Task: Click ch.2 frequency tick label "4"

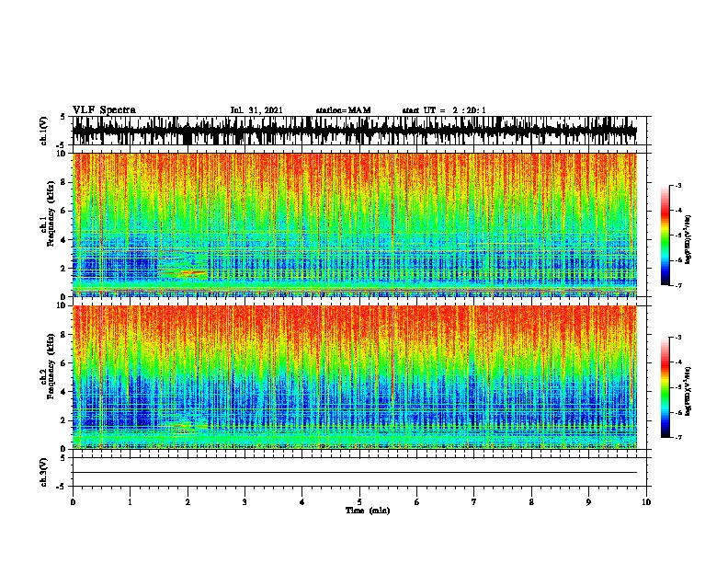Action: click(x=64, y=392)
